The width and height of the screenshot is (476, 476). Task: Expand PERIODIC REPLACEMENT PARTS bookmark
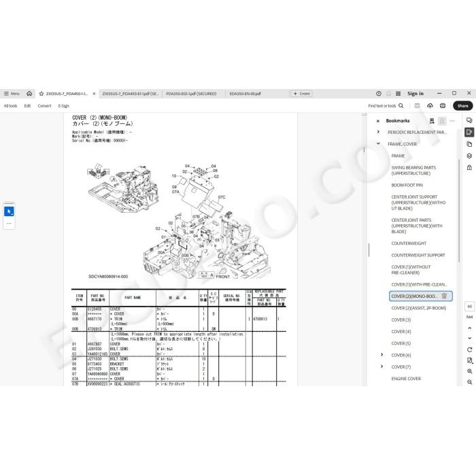click(x=378, y=132)
